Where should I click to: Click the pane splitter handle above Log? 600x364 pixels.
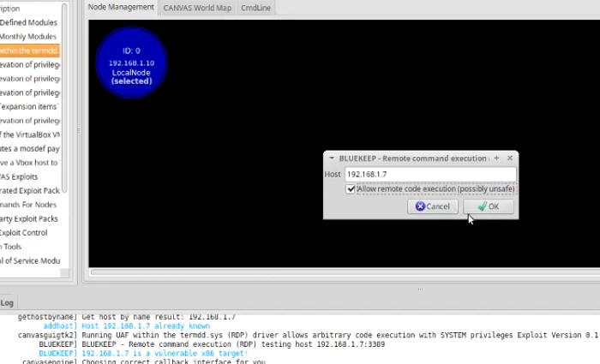(420, 289)
